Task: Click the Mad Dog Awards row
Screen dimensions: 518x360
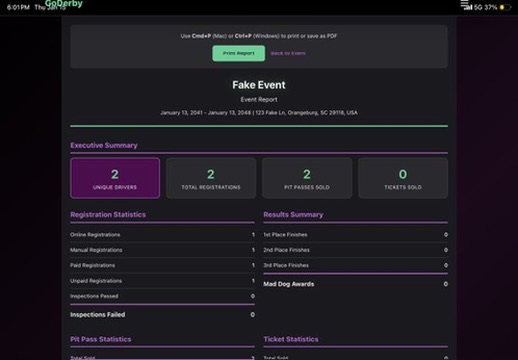Action: click(x=356, y=284)
